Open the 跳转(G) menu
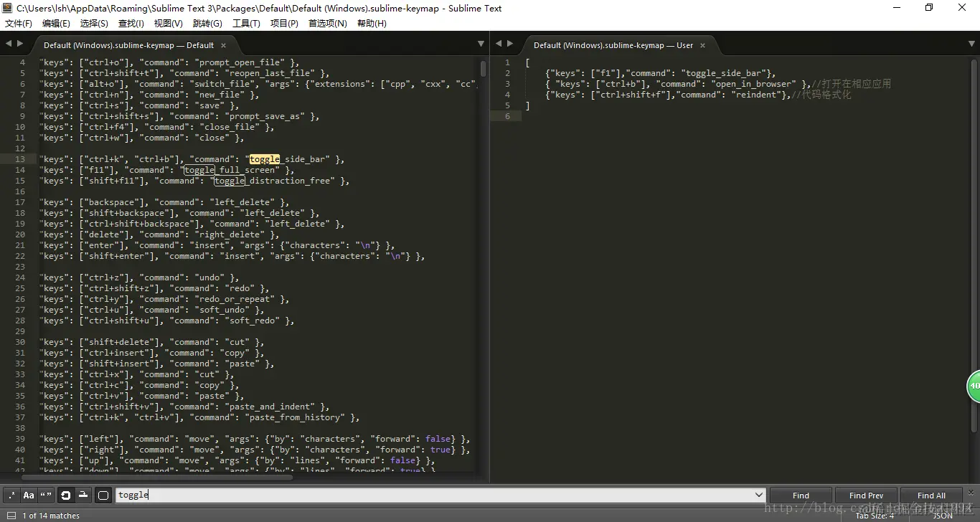Image resolution: width=980 pixels, height=522 pixels. coord(207,24)
